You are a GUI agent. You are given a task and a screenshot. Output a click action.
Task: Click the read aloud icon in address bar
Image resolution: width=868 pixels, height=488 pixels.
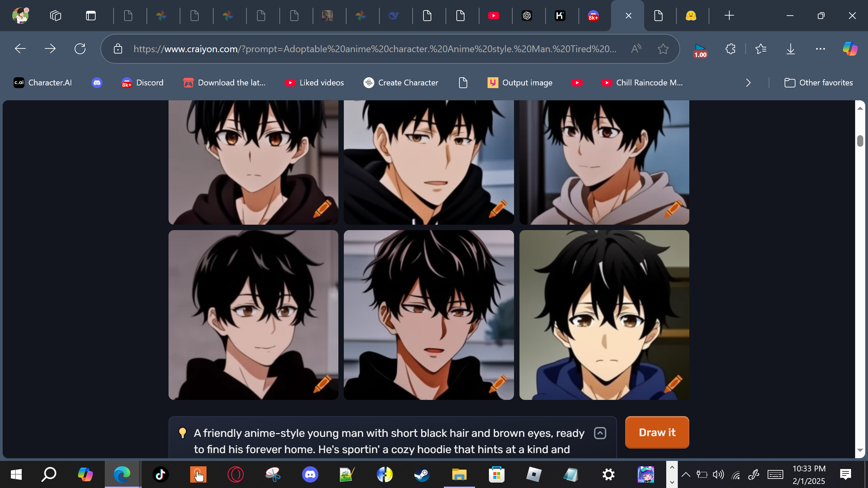coord(636,49)
